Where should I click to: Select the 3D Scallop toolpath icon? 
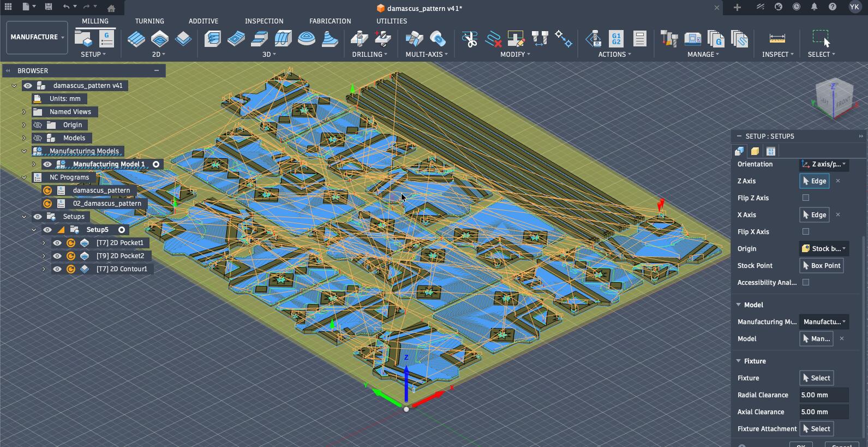point(307,39)
